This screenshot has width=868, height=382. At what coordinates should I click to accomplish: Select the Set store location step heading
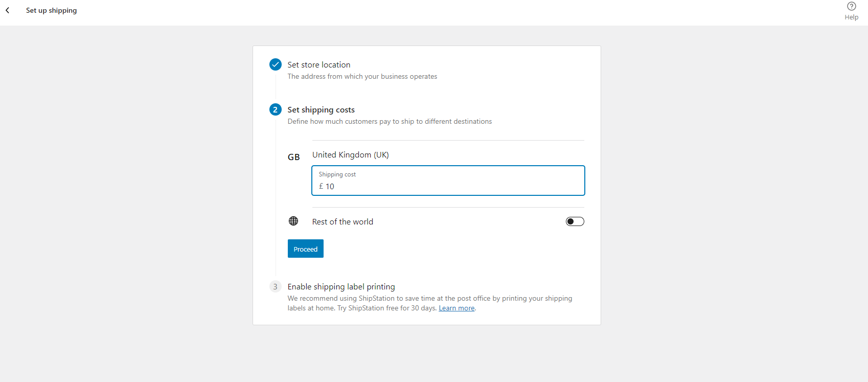319,65
